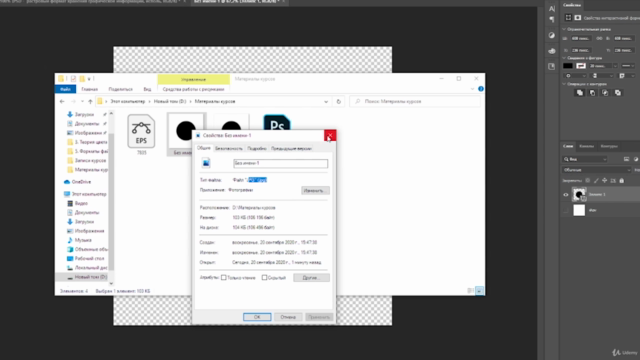Click the black fill color swatch

pyautogui.click(x=568, y=66)
